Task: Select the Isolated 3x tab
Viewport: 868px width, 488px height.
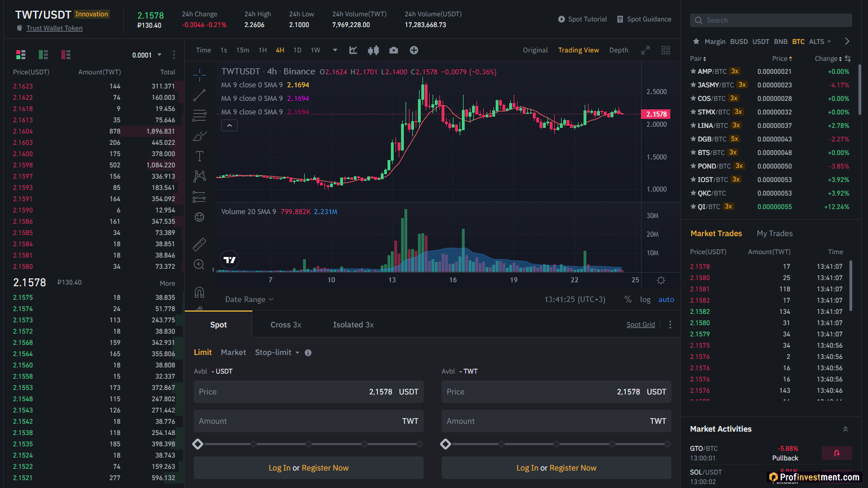Action: tap(353, 325)
